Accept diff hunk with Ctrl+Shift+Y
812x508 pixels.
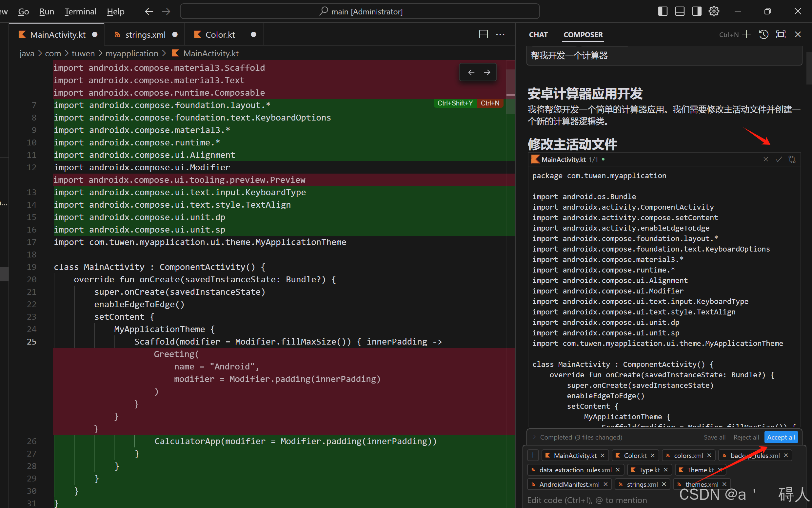pos(455,103)
